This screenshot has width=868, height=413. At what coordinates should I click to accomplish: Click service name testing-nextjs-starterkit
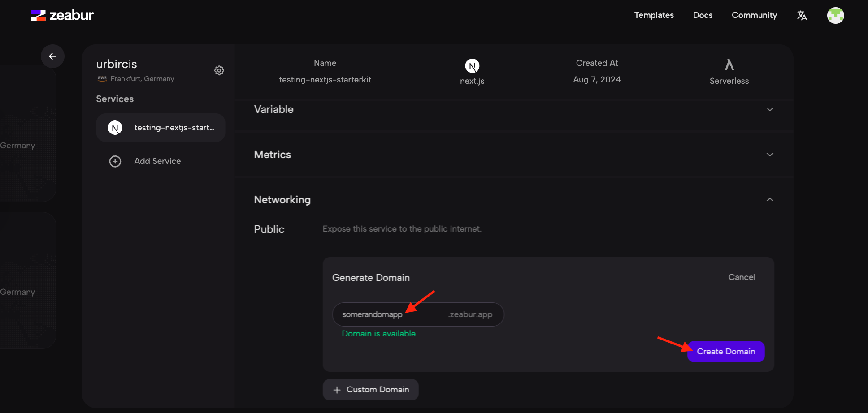coord(325,80)
